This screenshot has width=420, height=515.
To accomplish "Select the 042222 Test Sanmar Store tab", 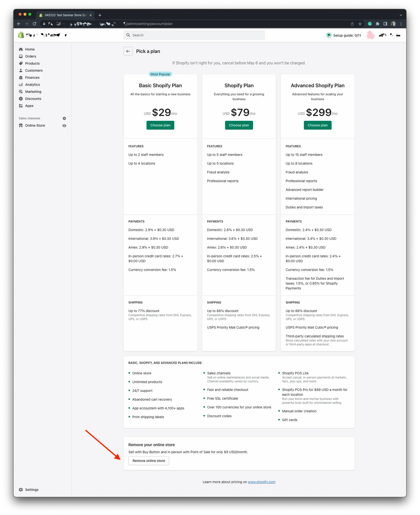I will click(65, 15).
